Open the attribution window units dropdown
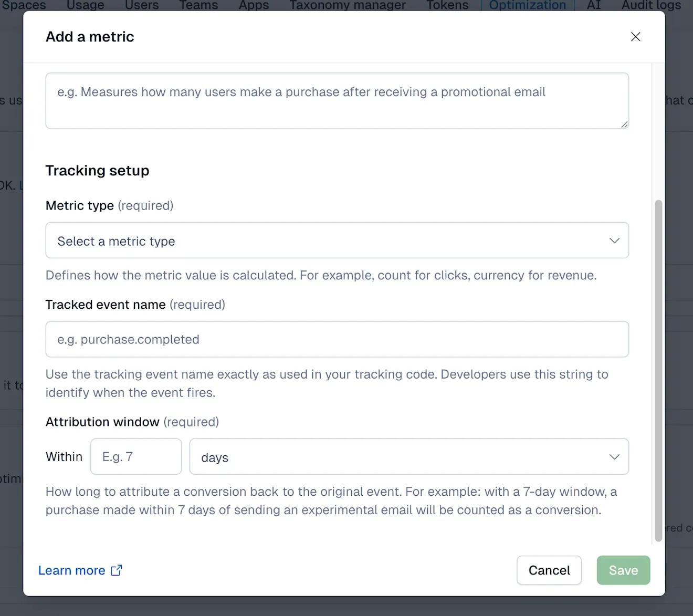693x616 pixels. coord(409,457)
